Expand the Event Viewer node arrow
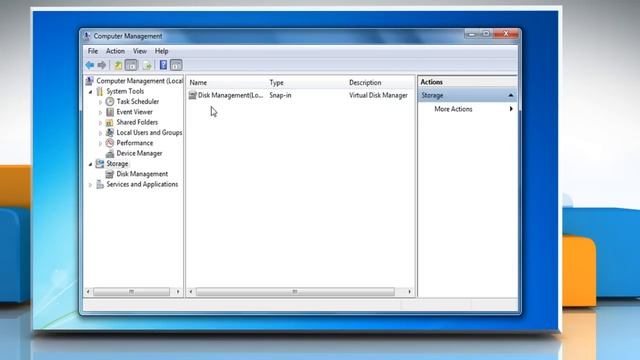 click(100, 112)
